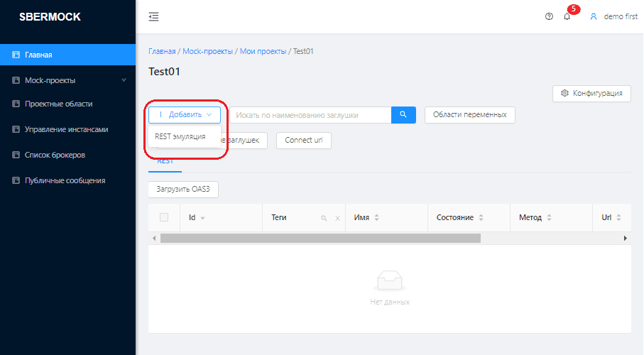Viewport: 644px width, 355px height.
Task: Click the notification badge showing 5
Action: click(x=574, y=9)
